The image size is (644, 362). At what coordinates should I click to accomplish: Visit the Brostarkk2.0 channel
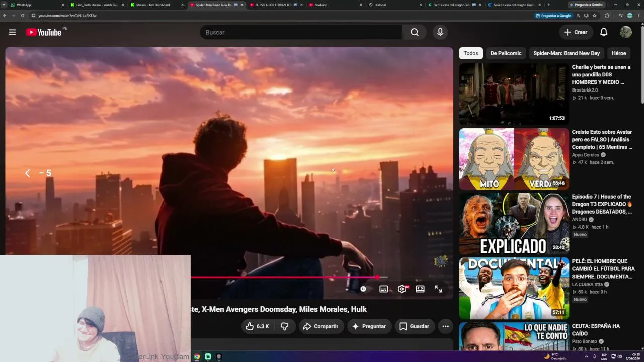tap(585, 90)
